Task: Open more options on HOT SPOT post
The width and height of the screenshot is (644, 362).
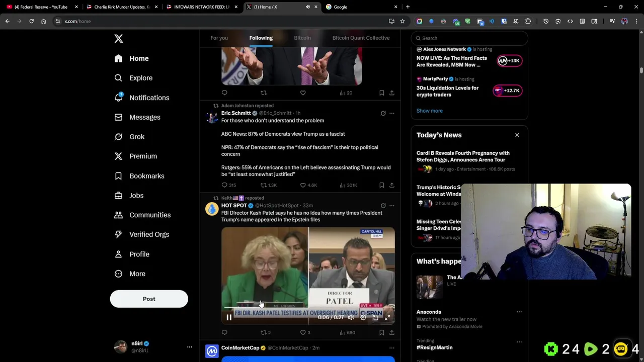Action: click(x=392, y=206)
